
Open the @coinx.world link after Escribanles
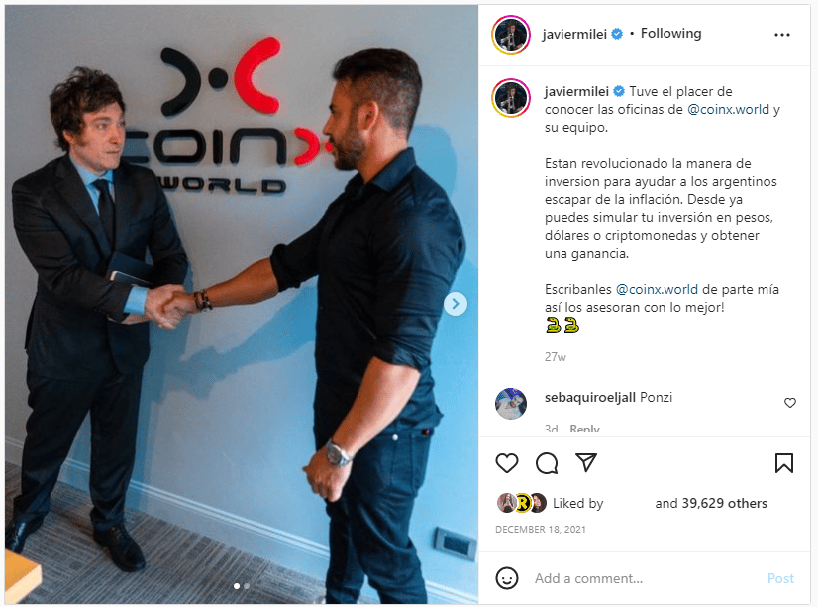tap(656, 289)
